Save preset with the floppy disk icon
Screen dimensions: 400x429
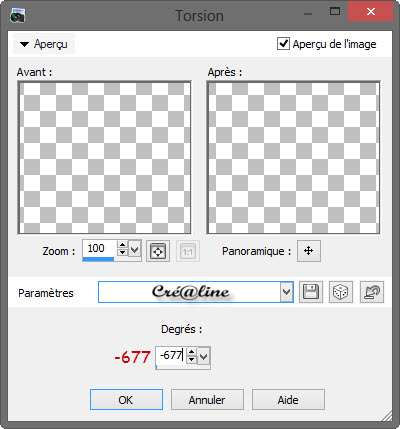pyautogui.click(x=311, y=292)
